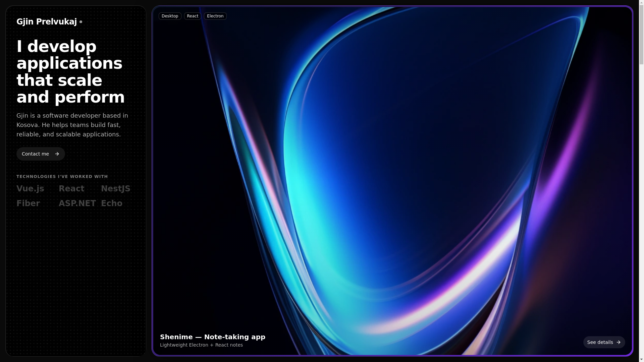644x362 pixels.
Task: Click Echo in technologies list
Action: tap(112, 203)
